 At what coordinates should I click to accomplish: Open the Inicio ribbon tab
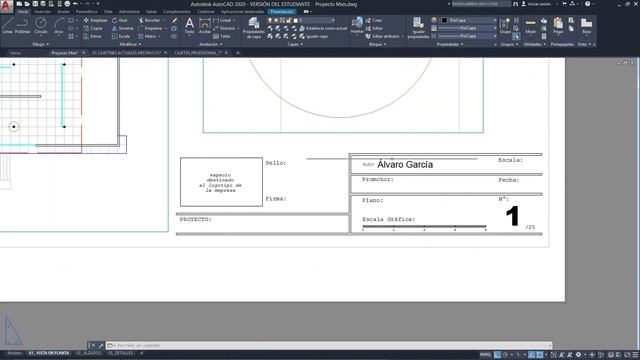click(23, 11)
